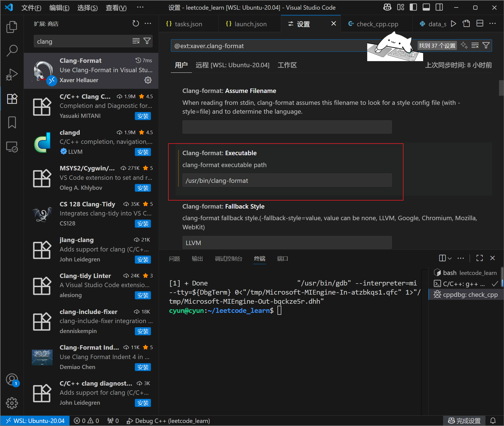Open the Explorer view in activity bar
Image resolution: width=504 pixels, height=426 pixels.
tap(12, 27)
